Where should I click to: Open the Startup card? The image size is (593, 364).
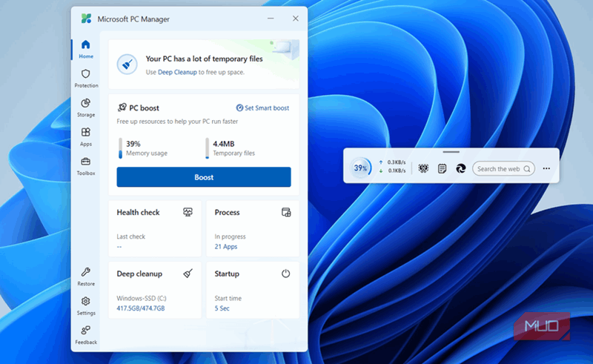point(252,289)
